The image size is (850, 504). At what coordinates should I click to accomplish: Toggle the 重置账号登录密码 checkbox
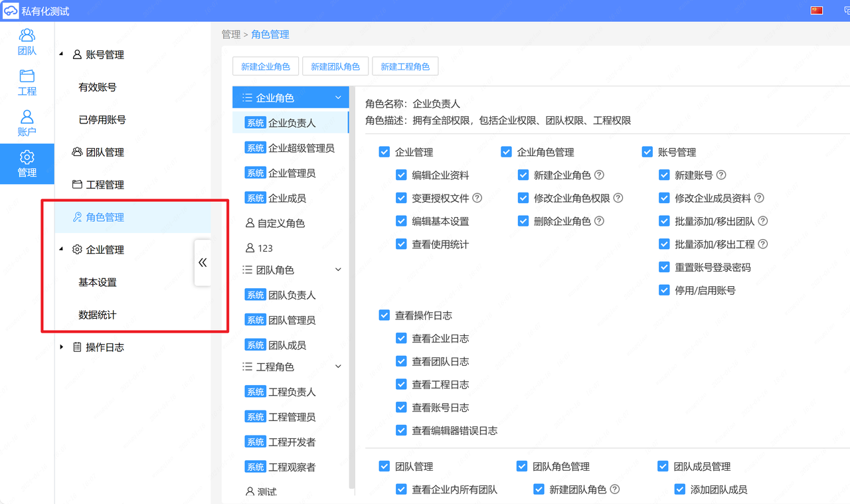coord(664,267)
